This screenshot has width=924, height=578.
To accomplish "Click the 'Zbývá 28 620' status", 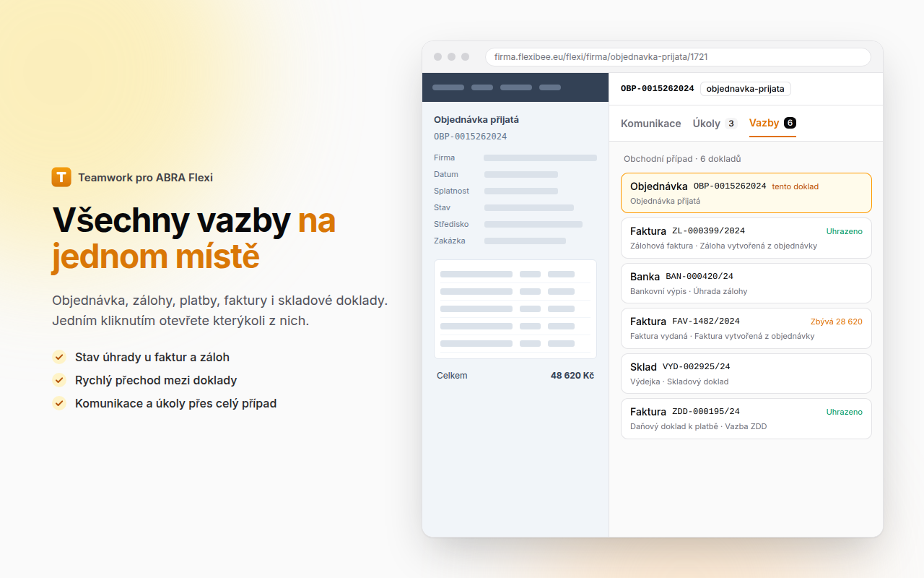I will (x=837, y=322).
